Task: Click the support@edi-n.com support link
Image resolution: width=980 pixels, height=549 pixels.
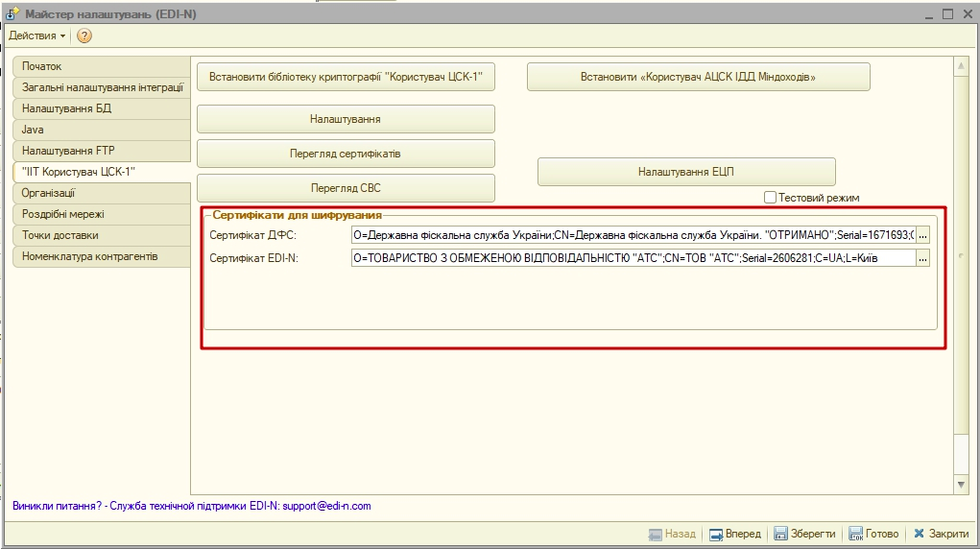Action: pos(326,506)
